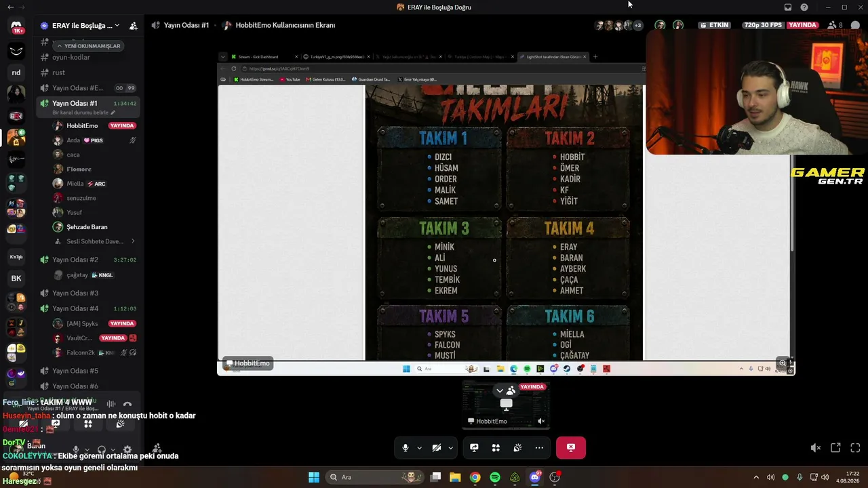Open the Discord inbox icon
The width and height of the screenshot is (868, 488).
click(x=787, y=7)
